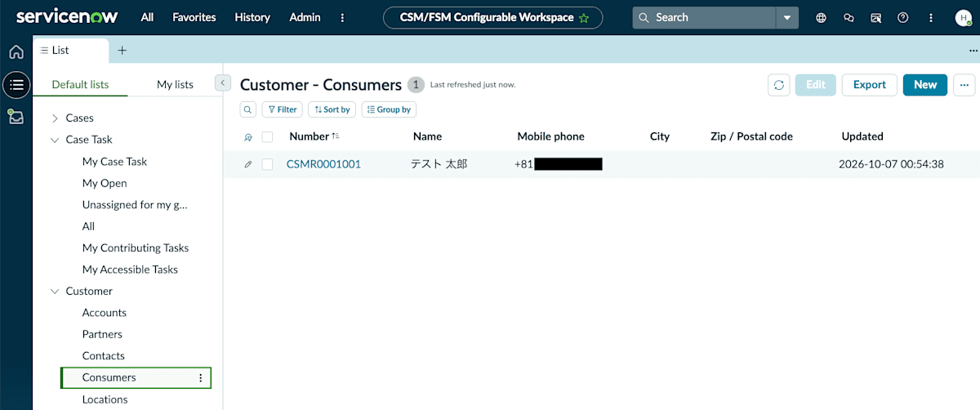Click the ServiceNow logo
Viewport: 980px width, 410px height.
pos(68,17)
